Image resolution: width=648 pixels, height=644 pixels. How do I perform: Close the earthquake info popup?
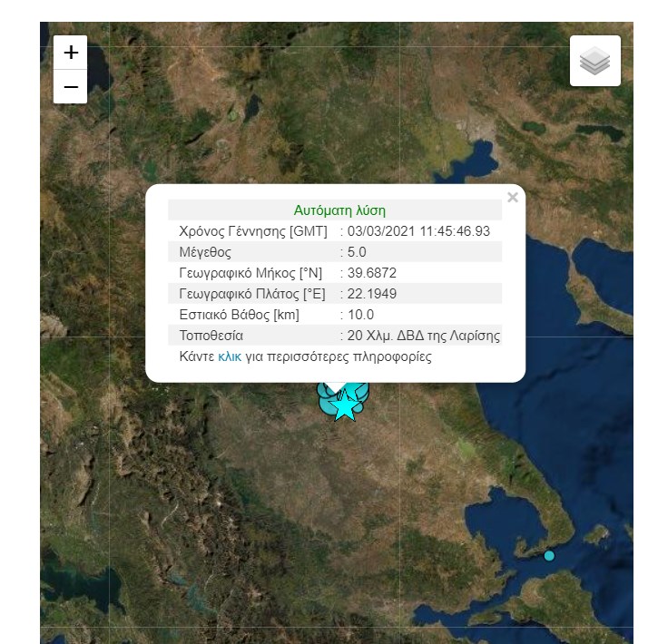(513, 198)
